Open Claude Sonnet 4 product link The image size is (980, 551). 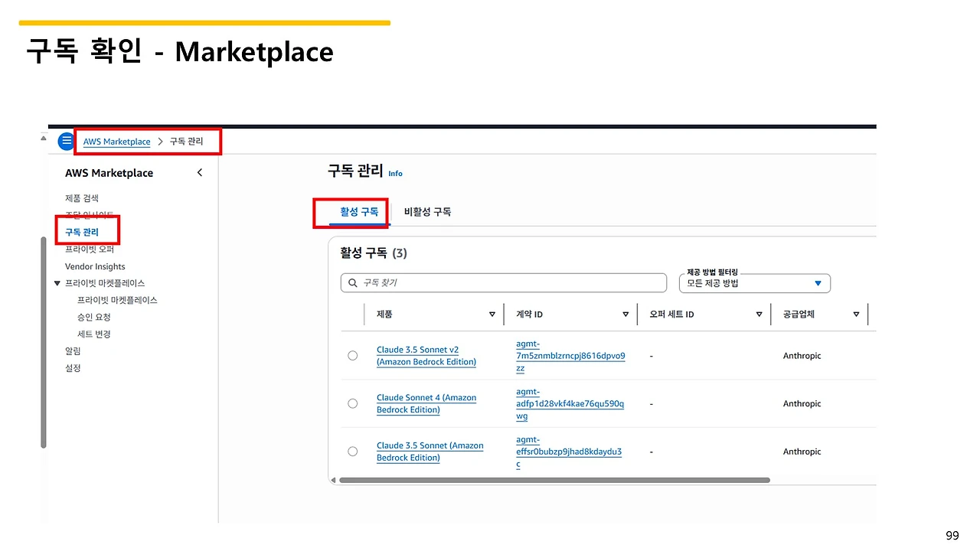point(426,403)
